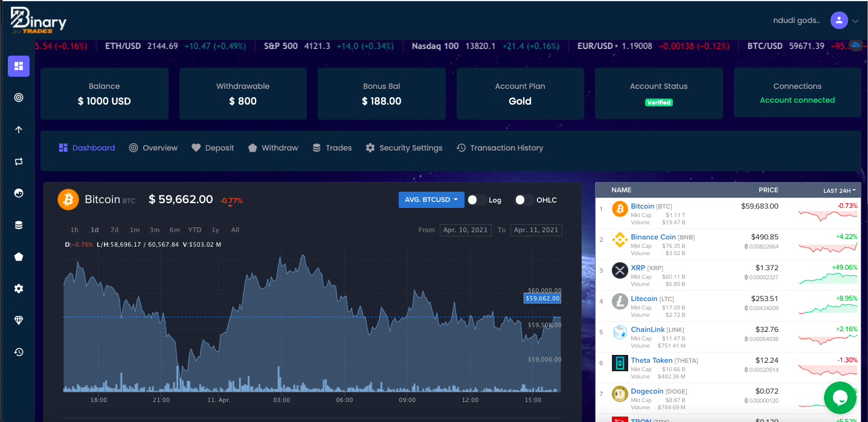Click the XRP logo in the coin list
The image size is (868, 422).
620,270
